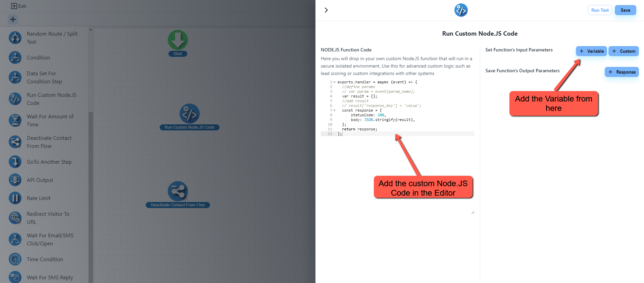Click the Wait For Amount of Time hourglass icon
This screenshot has width=644, height=283.
point(15,120)
